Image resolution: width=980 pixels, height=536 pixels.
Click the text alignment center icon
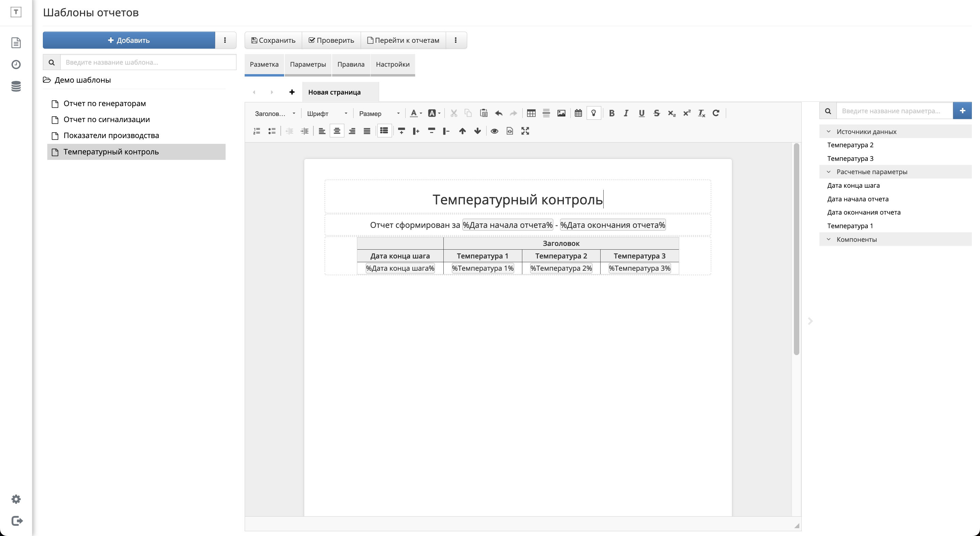pos(337,131)
